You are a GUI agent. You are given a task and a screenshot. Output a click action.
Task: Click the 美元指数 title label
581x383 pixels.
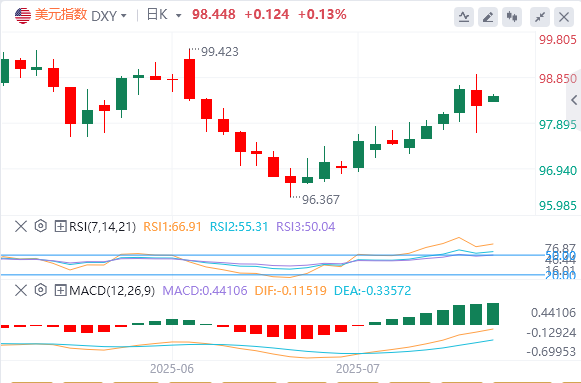click(x=61, y=15)
